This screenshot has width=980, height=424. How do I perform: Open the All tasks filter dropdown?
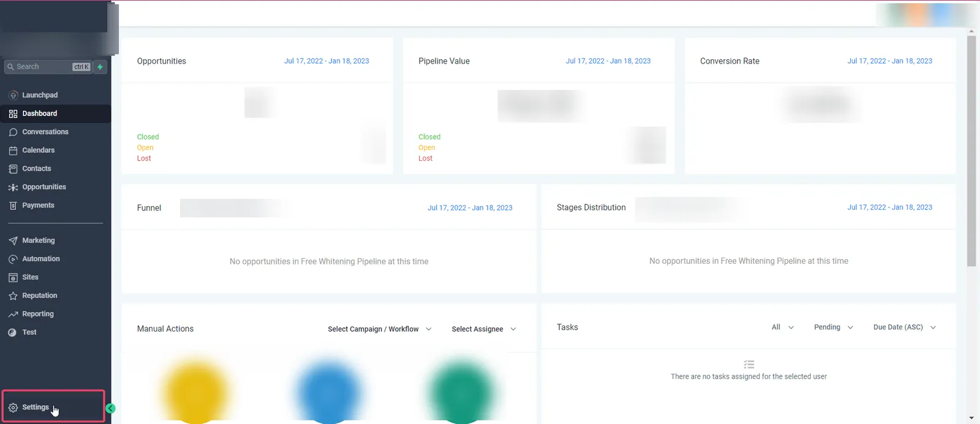coord(783,327)
